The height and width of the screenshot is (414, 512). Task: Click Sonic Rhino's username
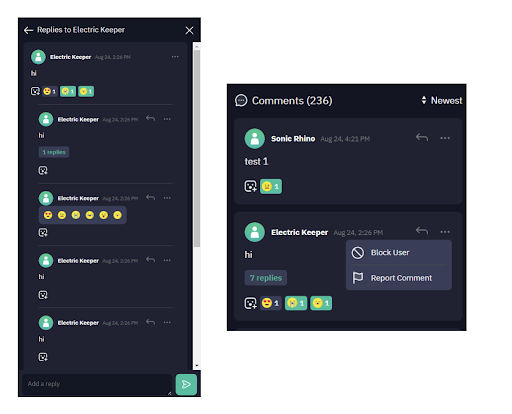pos(293,139)
